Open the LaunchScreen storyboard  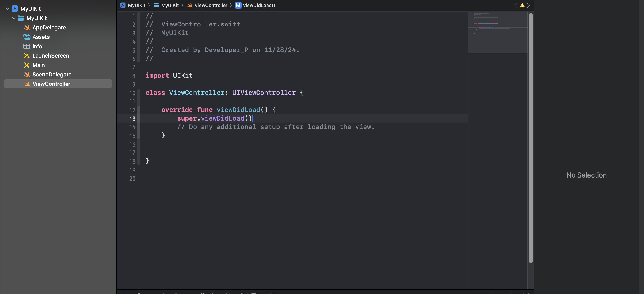point(51,56)
